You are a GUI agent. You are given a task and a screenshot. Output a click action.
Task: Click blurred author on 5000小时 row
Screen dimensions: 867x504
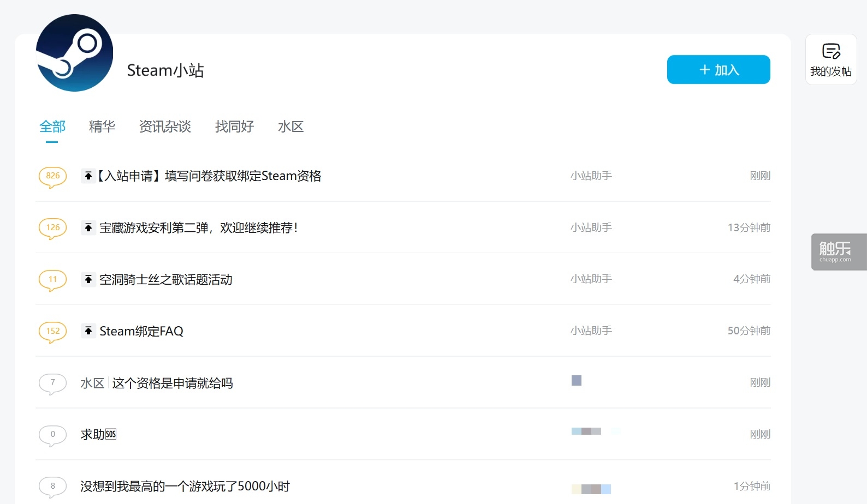point(591,489)
